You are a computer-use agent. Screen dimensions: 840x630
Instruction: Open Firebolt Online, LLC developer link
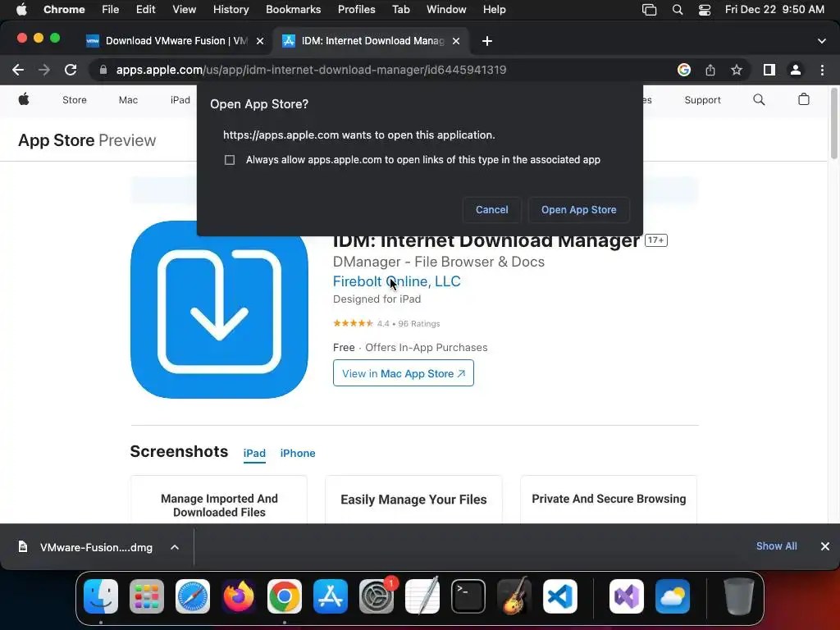pyautogui.click(x=396, y=281)
